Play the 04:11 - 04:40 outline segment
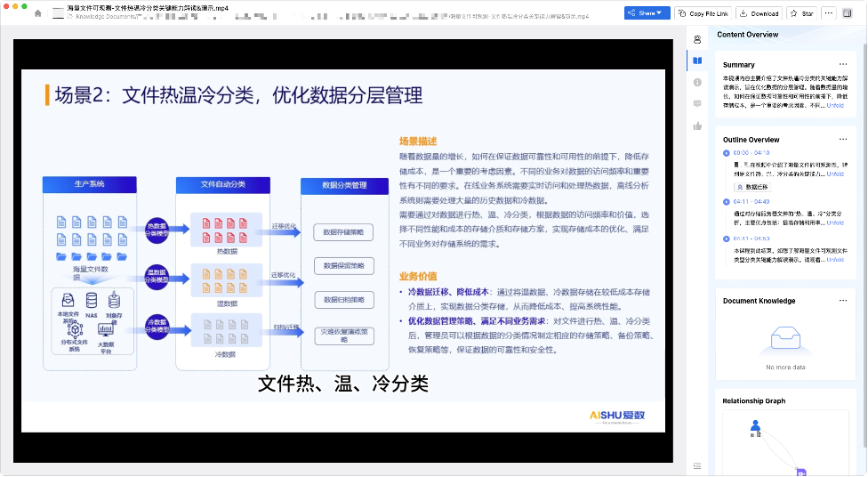 [x=728, y=202]
